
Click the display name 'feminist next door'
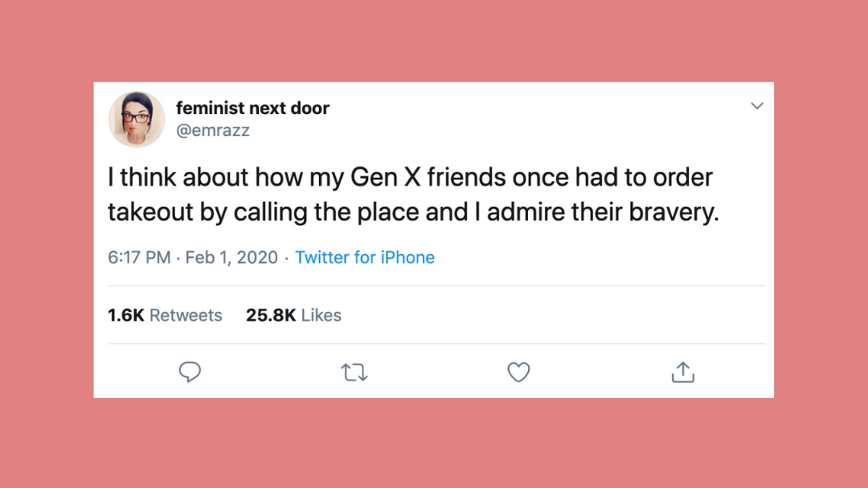click(252, 108)
